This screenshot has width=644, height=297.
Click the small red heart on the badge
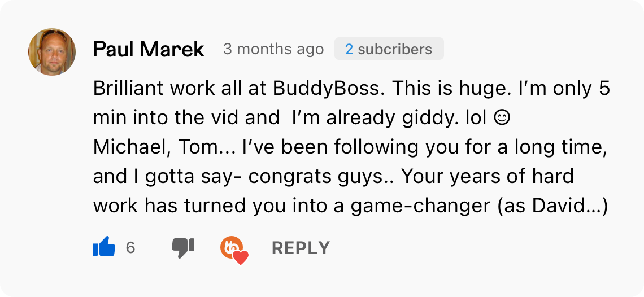241,258
